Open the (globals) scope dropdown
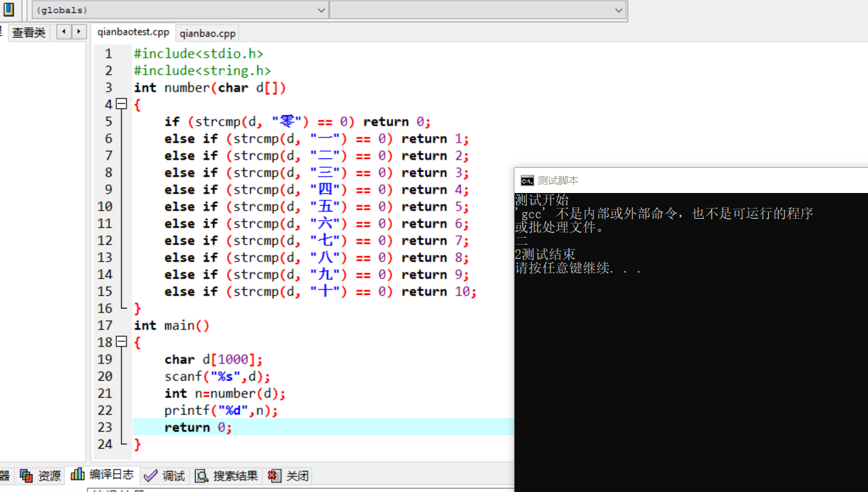868x492 pixels. pyautogui.click(x=180, y=10)
